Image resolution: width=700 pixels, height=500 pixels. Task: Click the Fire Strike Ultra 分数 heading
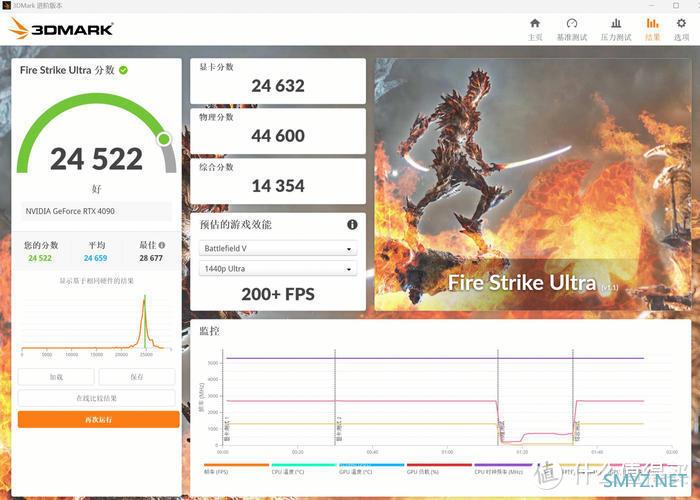(x=67, y=70)
